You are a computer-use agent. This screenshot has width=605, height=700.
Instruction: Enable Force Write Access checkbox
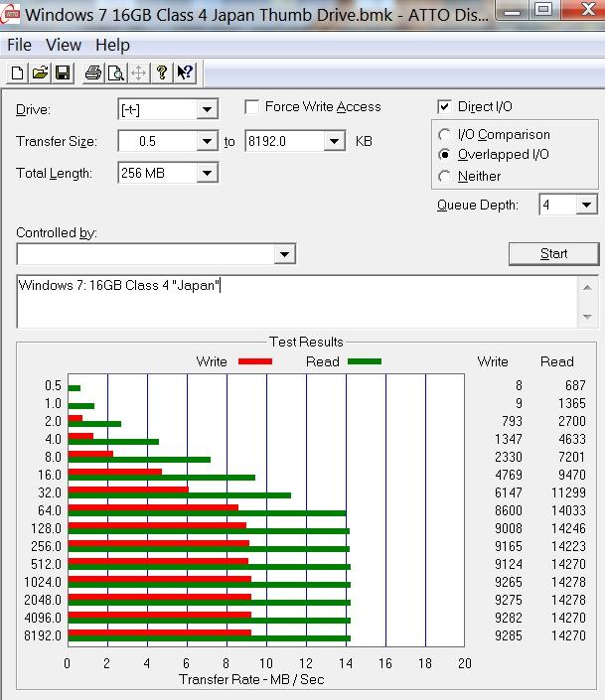252,107
